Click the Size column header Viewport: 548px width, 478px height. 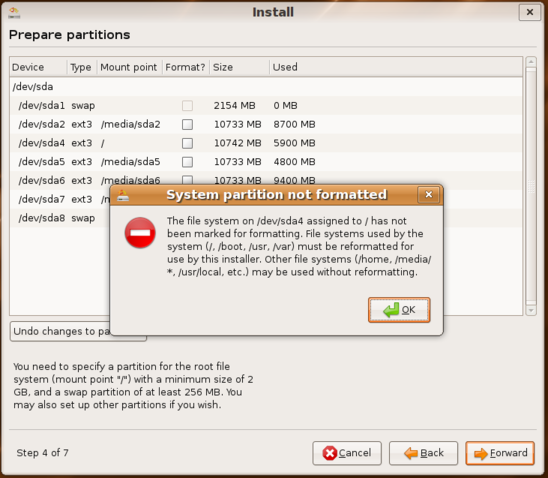click(x=239, y=67)
